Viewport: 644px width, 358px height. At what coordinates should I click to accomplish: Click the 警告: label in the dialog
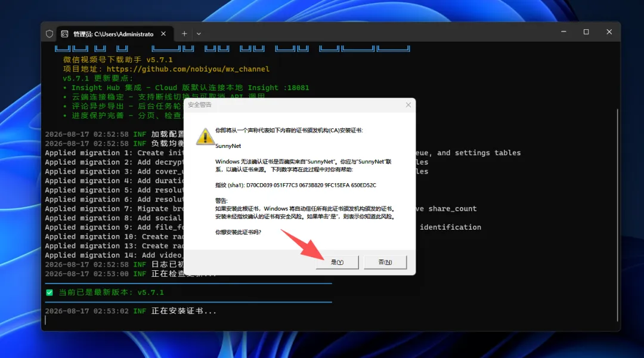tap(221, 200)
